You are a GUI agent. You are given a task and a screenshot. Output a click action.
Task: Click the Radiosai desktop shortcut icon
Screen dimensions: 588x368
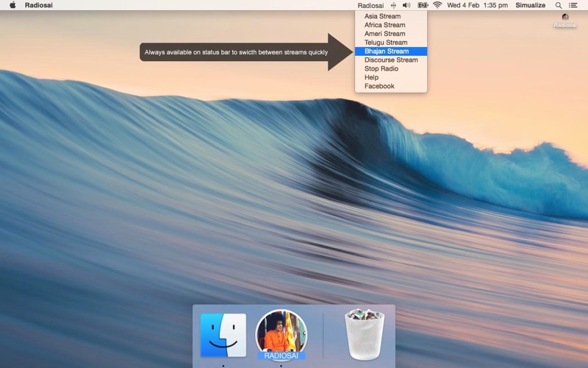565,19
